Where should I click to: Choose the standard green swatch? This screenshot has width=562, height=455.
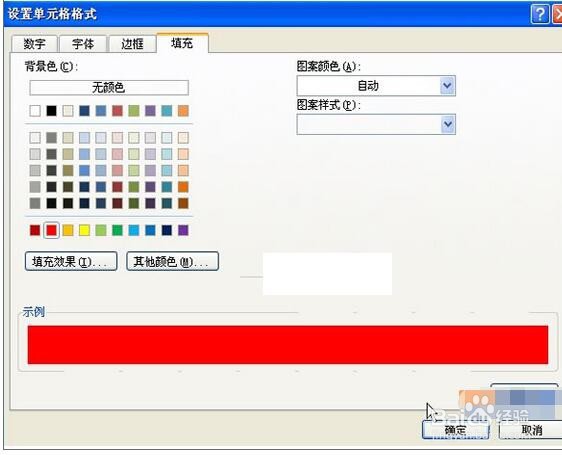tap(117, 230)
